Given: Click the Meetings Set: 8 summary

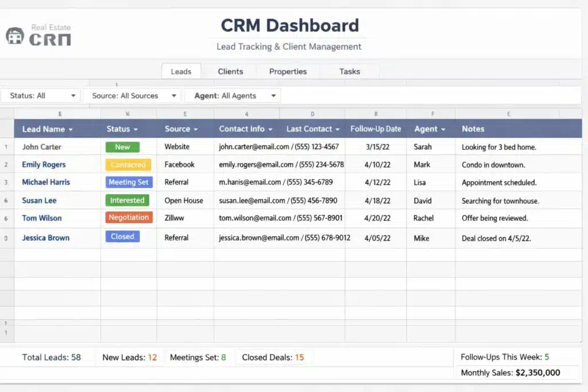Looking at the screenshot, I should click(198, 358).
